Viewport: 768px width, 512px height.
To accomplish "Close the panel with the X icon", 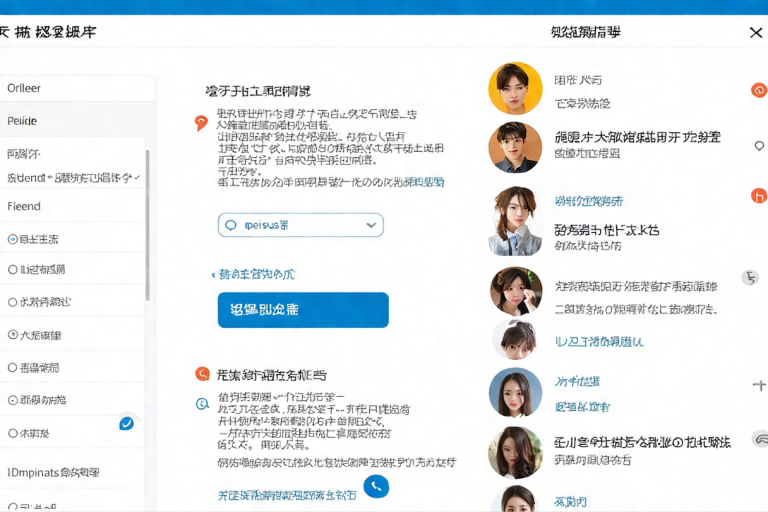I will (x=756, y=33).
